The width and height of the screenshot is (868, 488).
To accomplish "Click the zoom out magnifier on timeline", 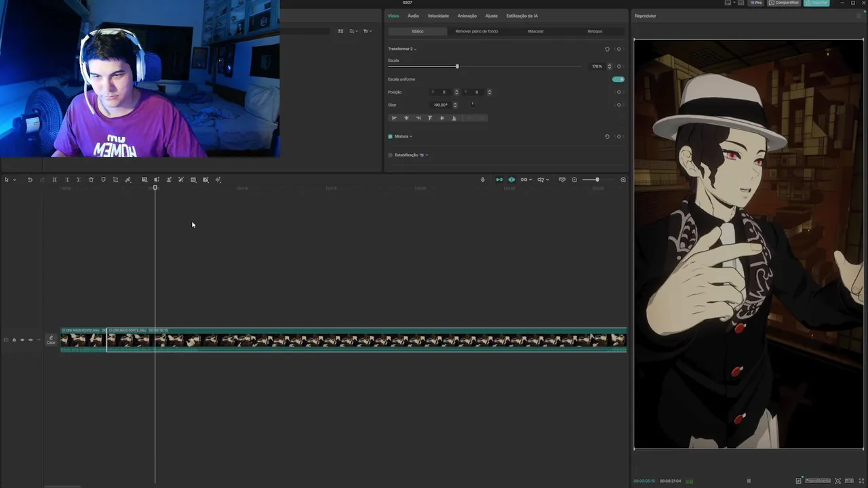I will pyautogui.click(x=574, y=180).
